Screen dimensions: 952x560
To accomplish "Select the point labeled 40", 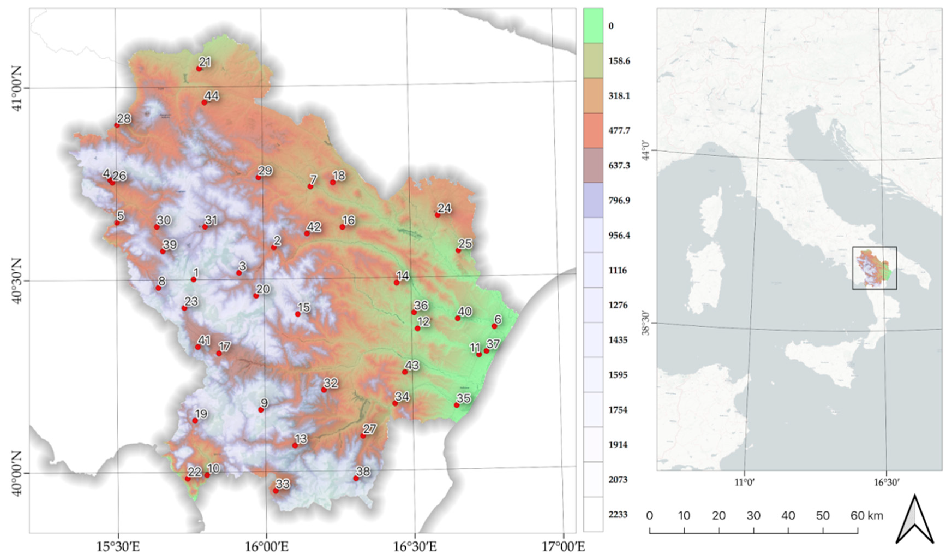I will [x=457, y=318].
